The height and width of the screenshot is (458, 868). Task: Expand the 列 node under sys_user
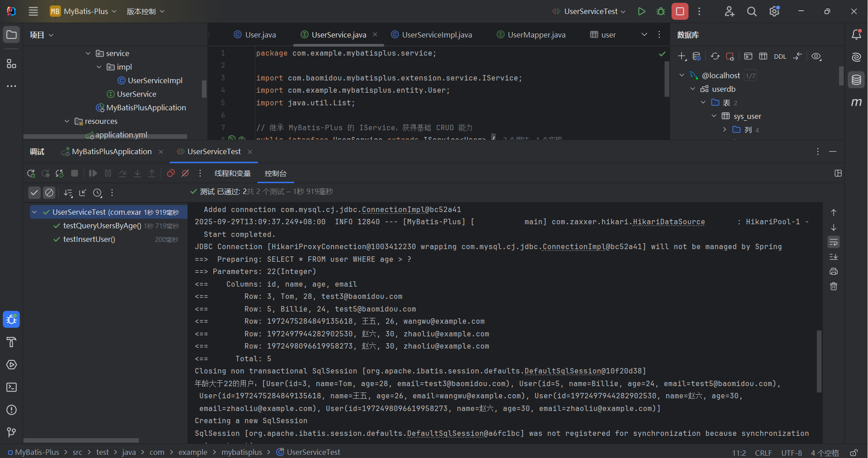725,130
